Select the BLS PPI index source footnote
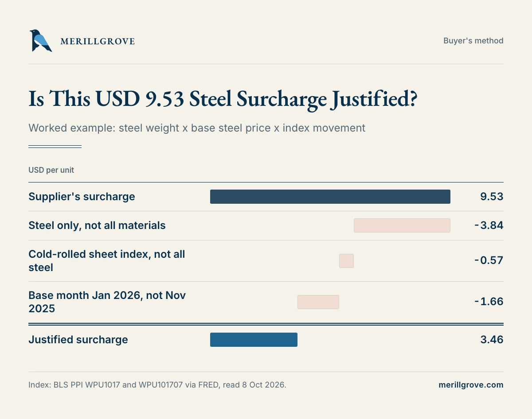 (157, 385)
